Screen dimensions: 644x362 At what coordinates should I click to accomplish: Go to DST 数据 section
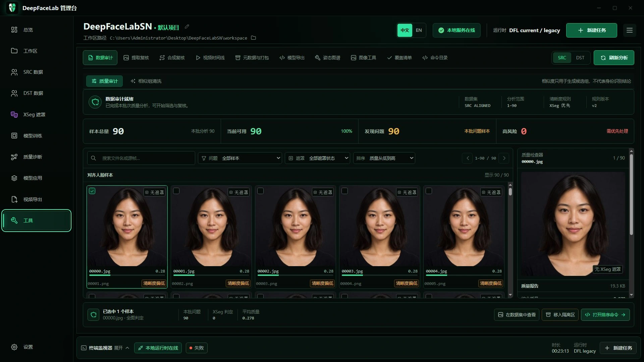click(36, 93)
